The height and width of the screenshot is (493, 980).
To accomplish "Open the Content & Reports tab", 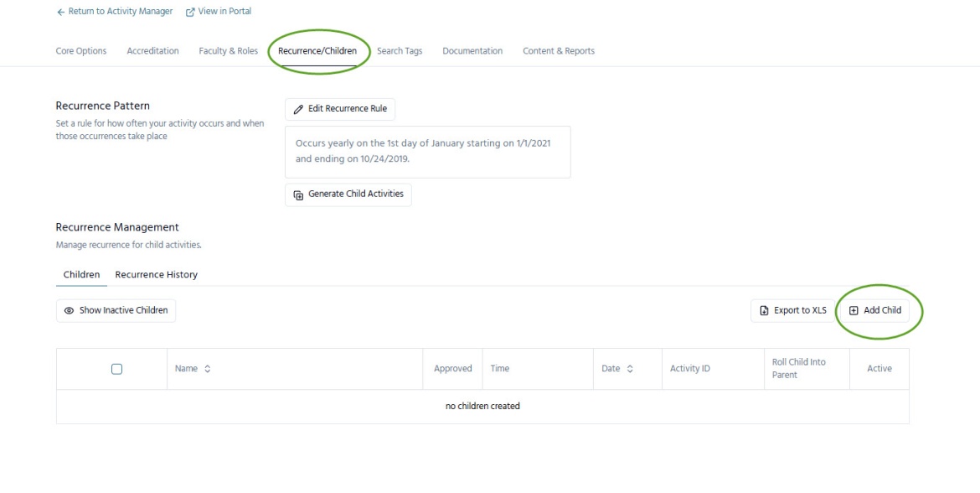I will 559,51.
